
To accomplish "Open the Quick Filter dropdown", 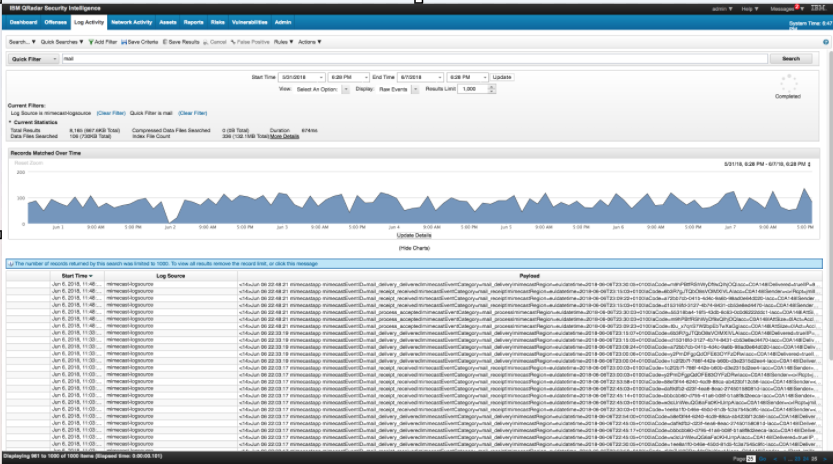I will point(32,59).
